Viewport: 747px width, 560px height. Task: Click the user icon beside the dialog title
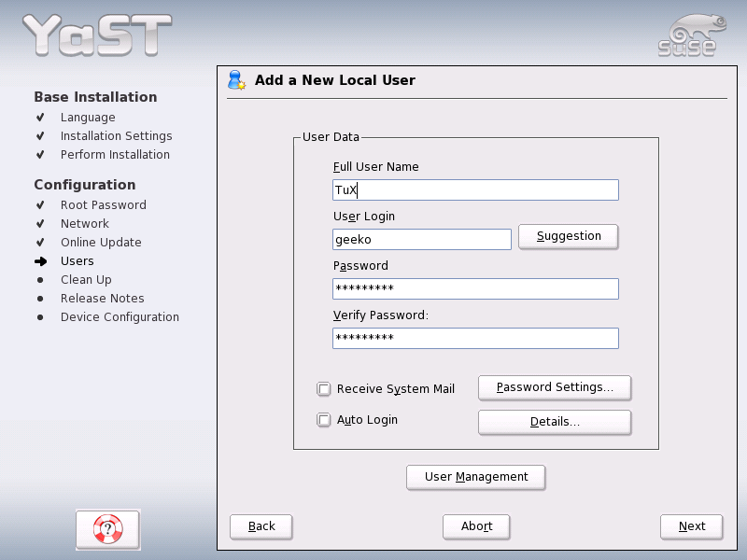236,80
